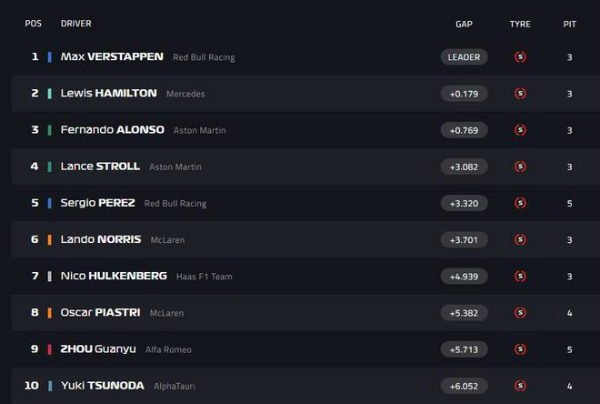The image size is (600, 404).
Task: Click Norris's soft tyre icon
Action: pyautogui.click(x=520, y=239)
